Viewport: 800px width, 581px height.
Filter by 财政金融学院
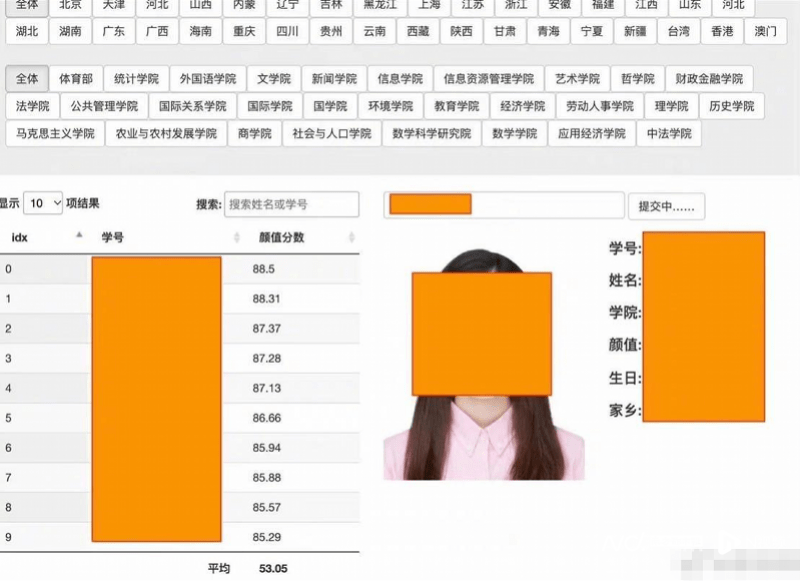point(709,79)
